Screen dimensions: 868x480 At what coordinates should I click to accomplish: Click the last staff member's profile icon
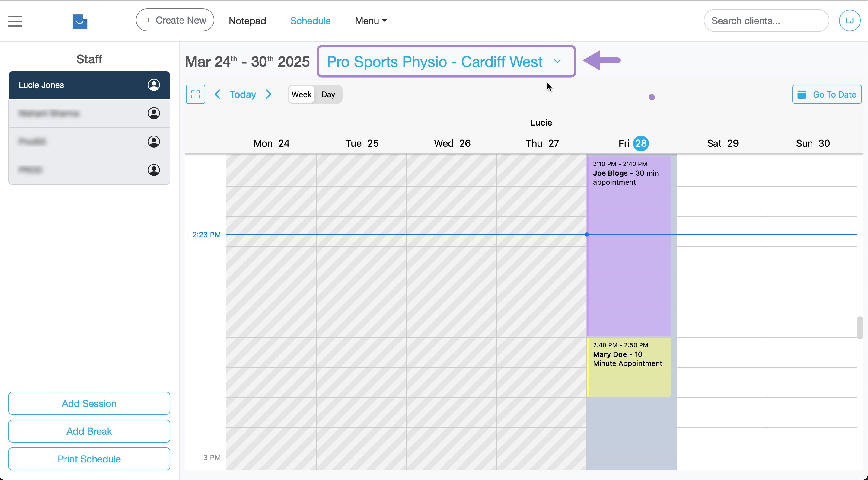pyautogui.click(x=154, y=170)
